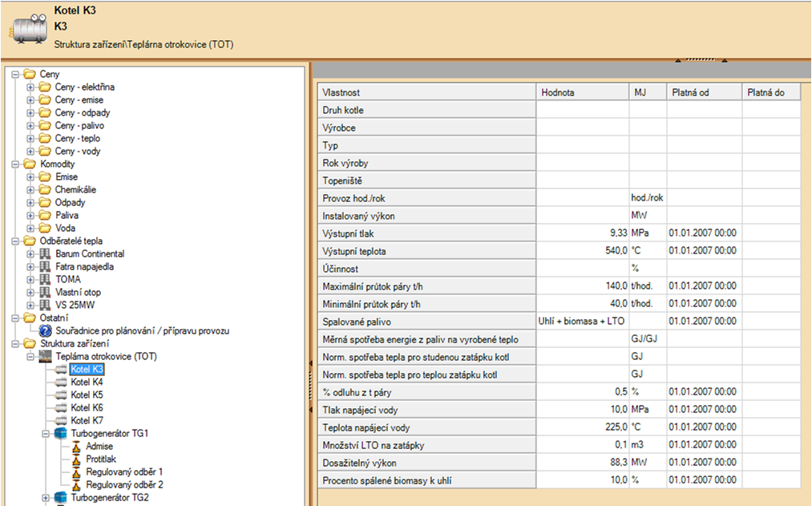Click the Barum Continental building icon
Screen dimensions: 812x506
pyautogui.click(x=45, y=253)
